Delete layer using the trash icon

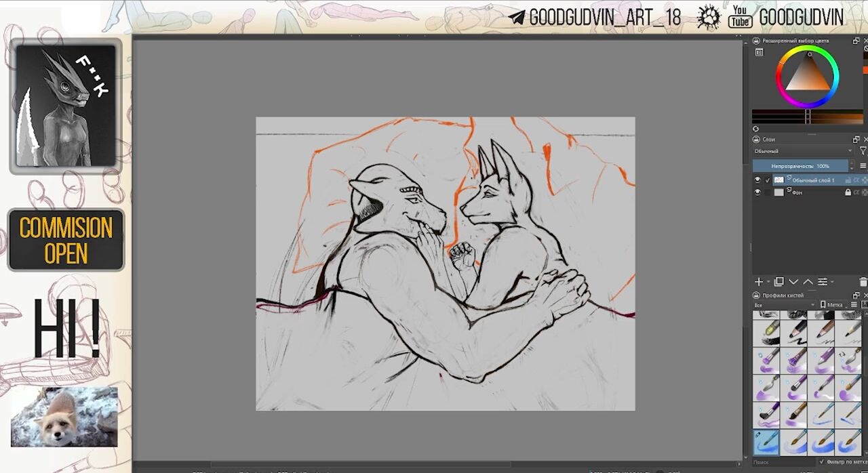pos(863,282)
